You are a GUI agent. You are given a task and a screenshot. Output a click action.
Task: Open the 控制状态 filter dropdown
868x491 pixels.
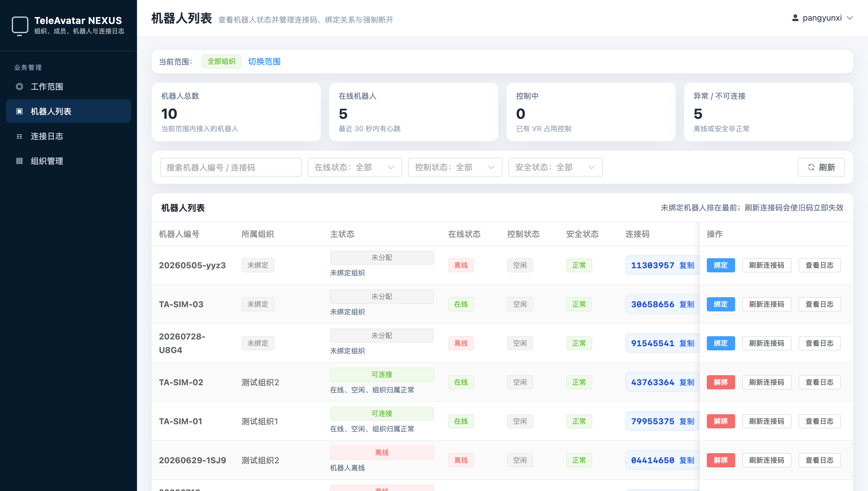[455, 167]
